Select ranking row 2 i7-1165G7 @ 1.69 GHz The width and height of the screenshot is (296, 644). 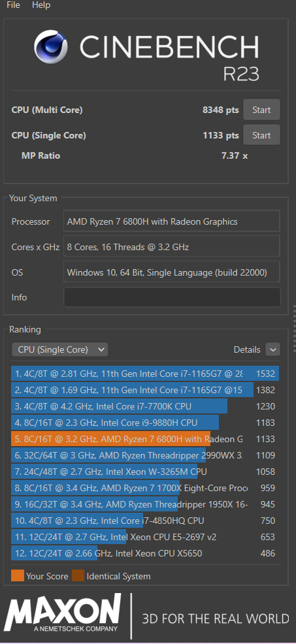click(x=145, y=390)
